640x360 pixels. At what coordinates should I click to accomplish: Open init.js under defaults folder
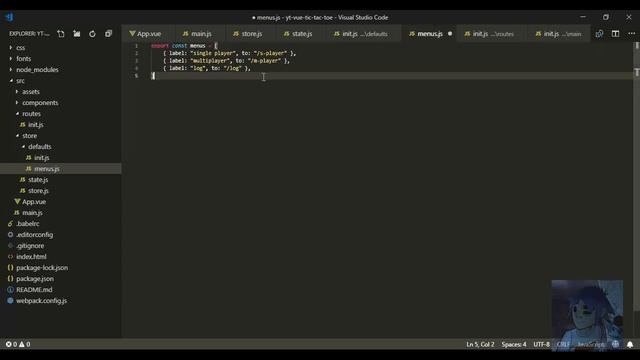pyautogui.click(x=42, y=158)
